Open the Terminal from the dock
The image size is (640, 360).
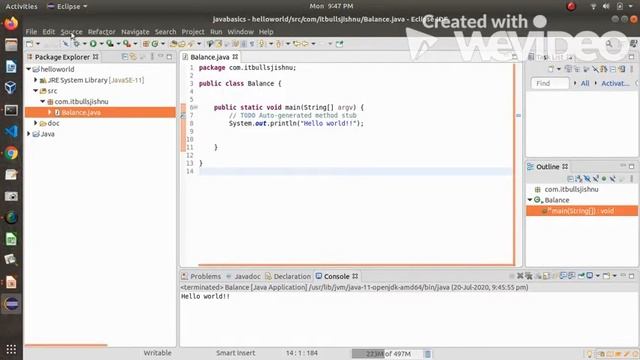tap(11, 110)
